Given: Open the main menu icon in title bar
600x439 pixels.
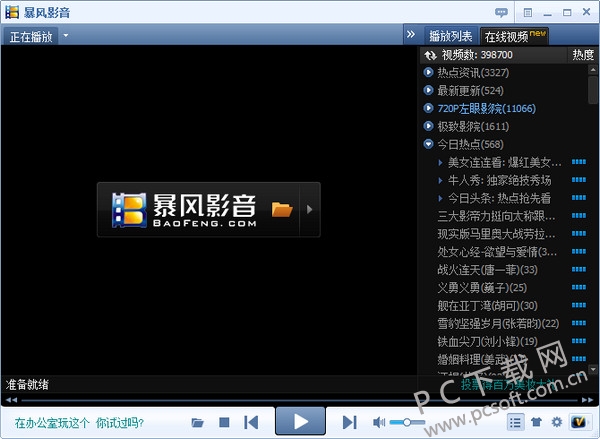Looking at the screenshot, I should point(528,13).
